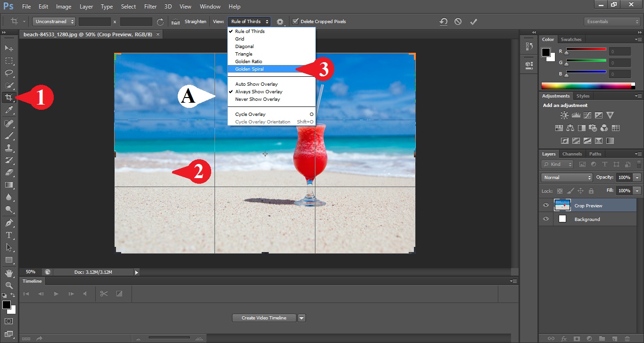This screenshot has width=644, height=343.
Task: Open the Rule of Thirds view dropdown
Action: pyautogui.click(x=249, y=21)
